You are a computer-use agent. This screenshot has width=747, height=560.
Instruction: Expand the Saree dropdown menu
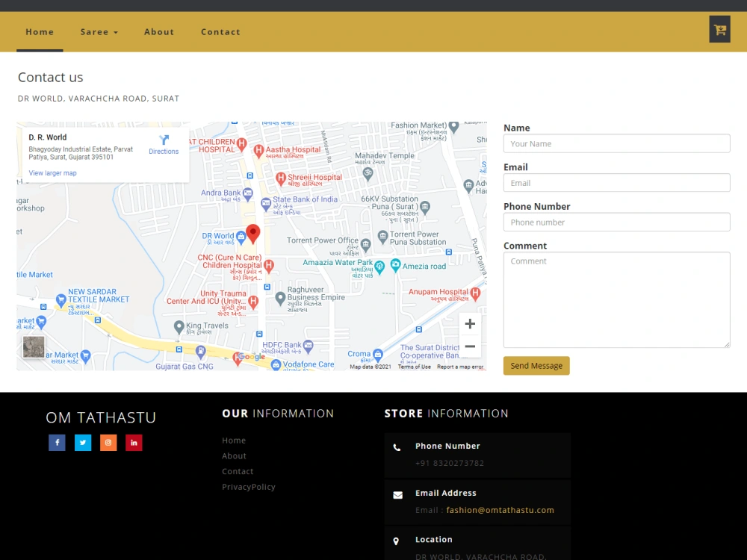(x=99, y=32)
